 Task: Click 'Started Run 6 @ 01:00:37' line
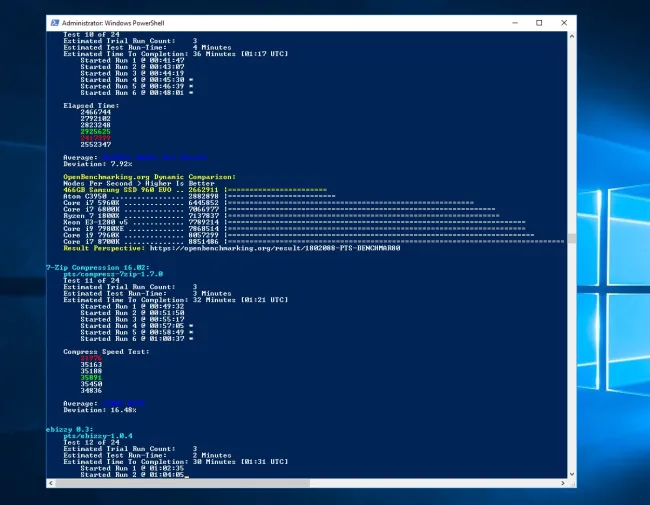137,339
